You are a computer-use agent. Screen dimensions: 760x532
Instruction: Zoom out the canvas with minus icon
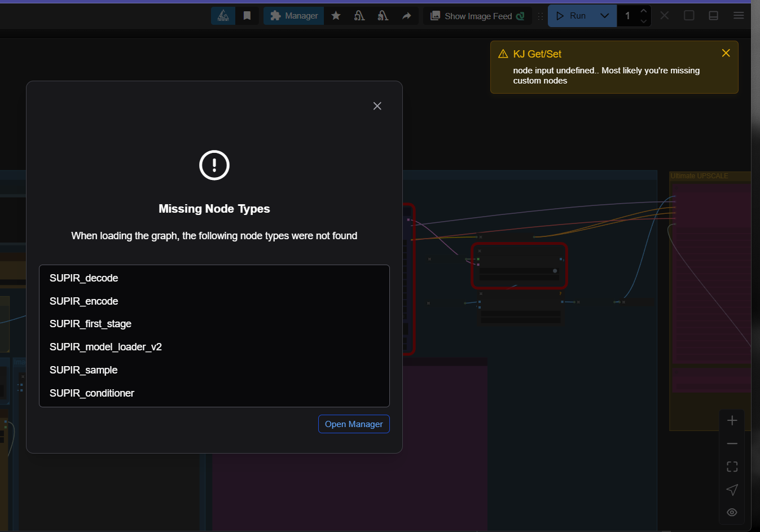coord(732,444)
